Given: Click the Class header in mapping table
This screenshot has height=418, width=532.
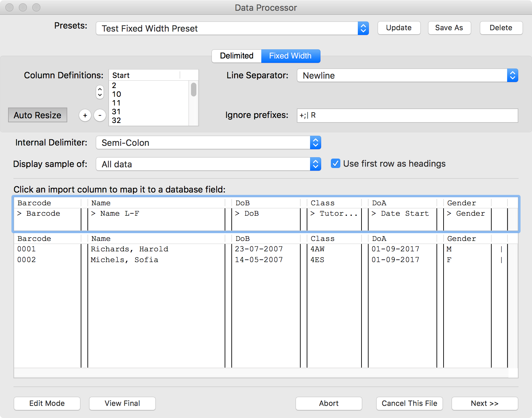Looking at the screenshot, I should (x=334, y=203).
